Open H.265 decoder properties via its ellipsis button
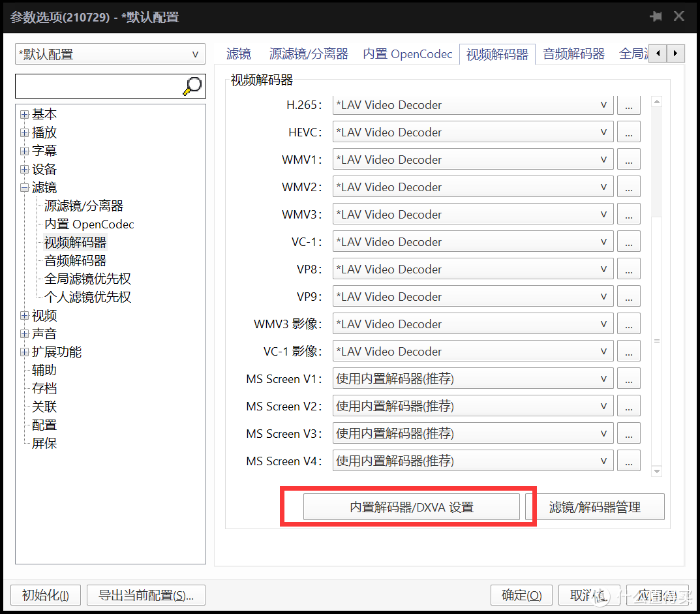This screenshot has width=700, height=614. pyautogui.click(x=628, y=104)
